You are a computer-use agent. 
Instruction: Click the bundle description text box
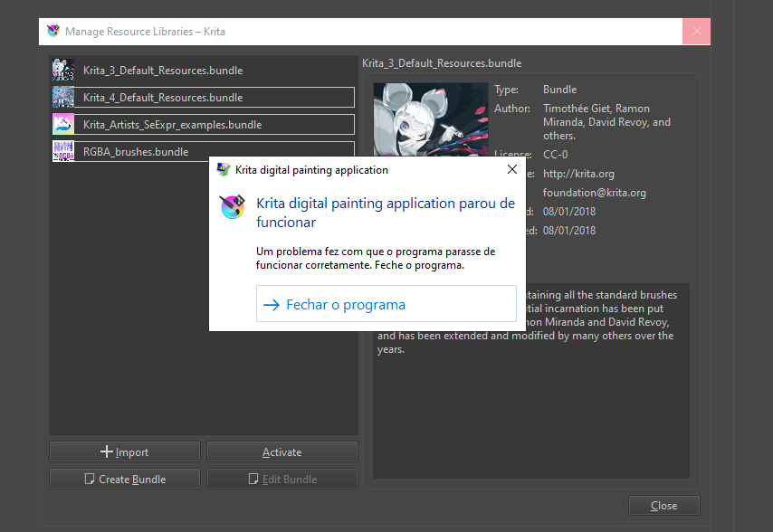click(531, 381)
